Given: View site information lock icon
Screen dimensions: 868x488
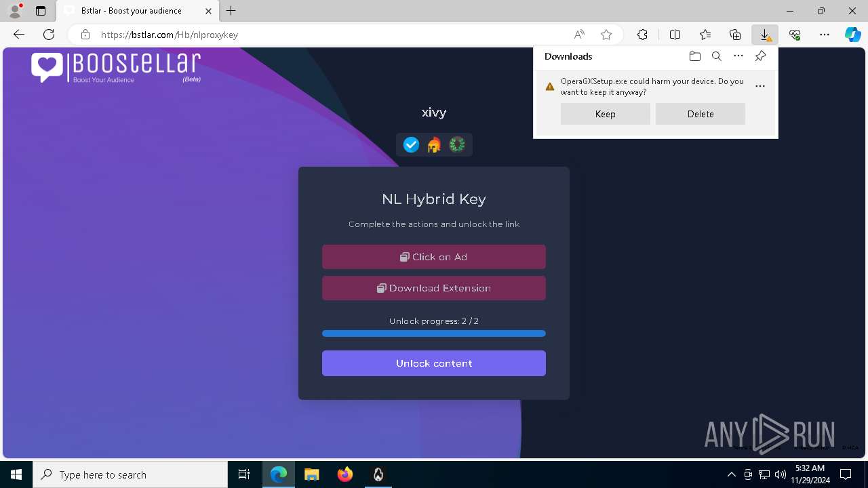Looking at the screenshot, I should (x=85, y=35).
